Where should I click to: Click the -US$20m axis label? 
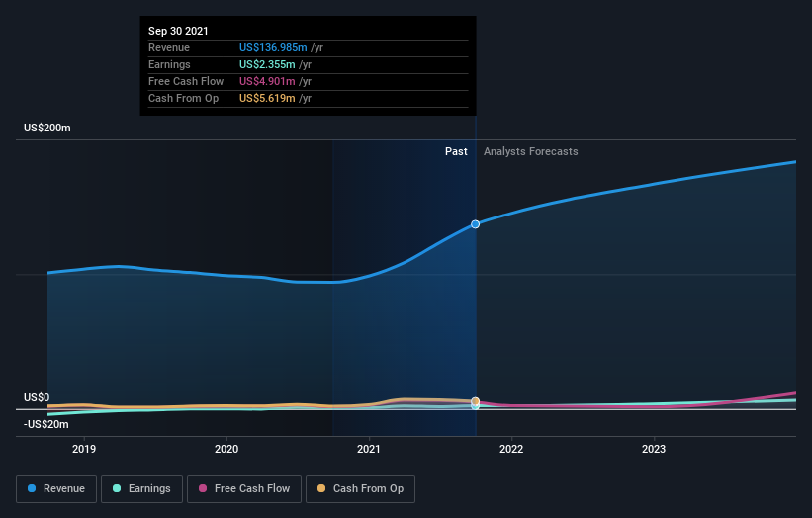(x=46, y=424)
